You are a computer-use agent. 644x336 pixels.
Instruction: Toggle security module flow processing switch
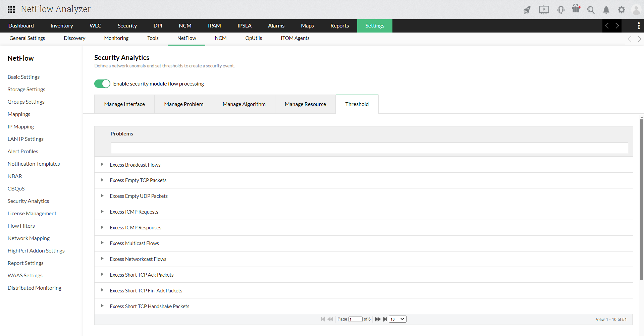(x=102, y=83)
